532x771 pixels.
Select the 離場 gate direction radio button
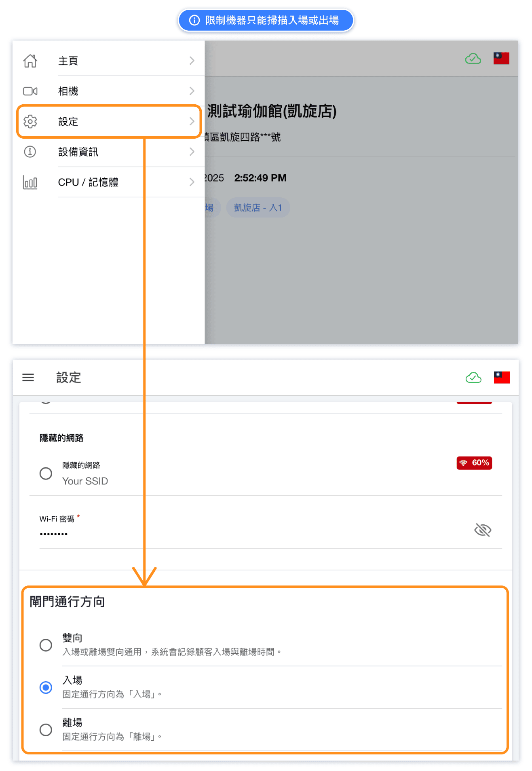point(46,730)
